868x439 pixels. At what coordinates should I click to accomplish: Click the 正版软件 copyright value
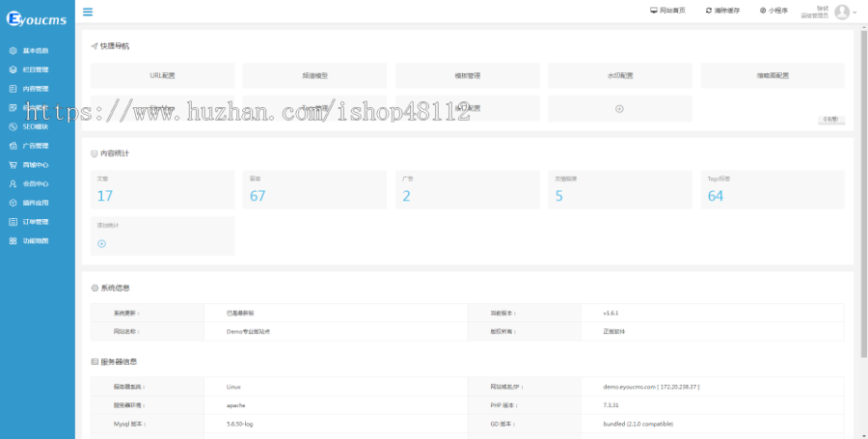tap(614, 332)
